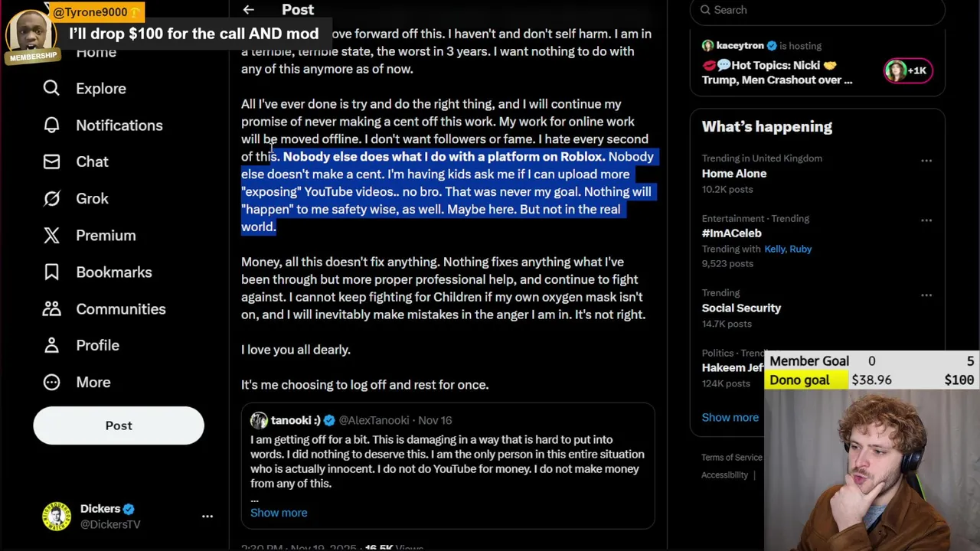Viewport: 980px width, 551px height.
Task: Click the Explore magnifier icon
Action: coord(51,89)
